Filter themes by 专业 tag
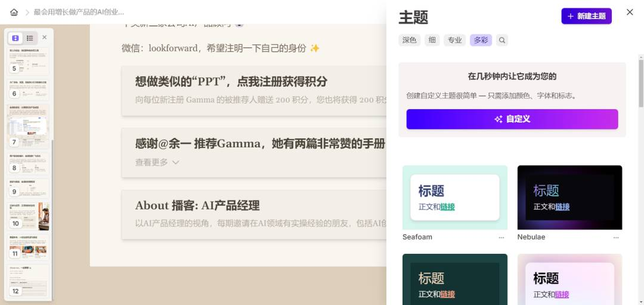This screenshot has height=305, width=644. pos(454,41)
